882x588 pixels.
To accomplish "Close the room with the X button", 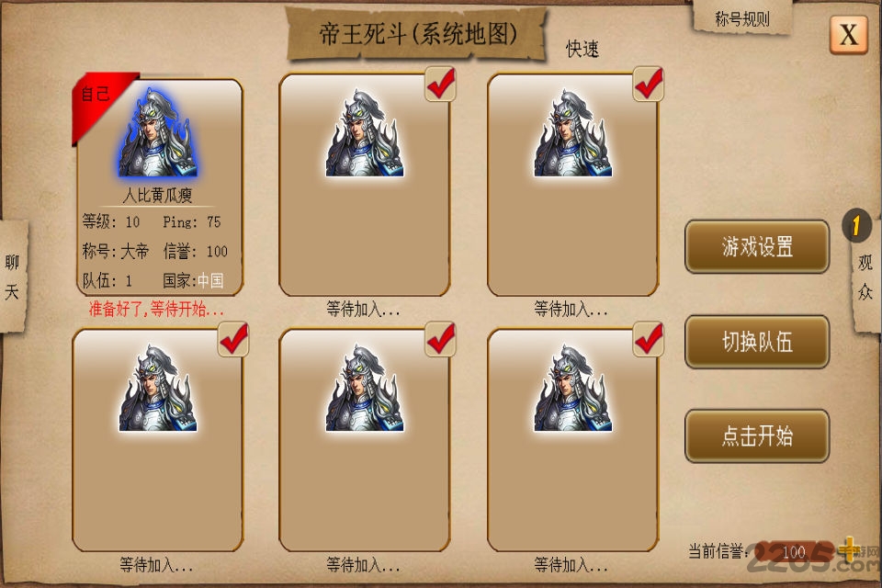I will point(849,34).
